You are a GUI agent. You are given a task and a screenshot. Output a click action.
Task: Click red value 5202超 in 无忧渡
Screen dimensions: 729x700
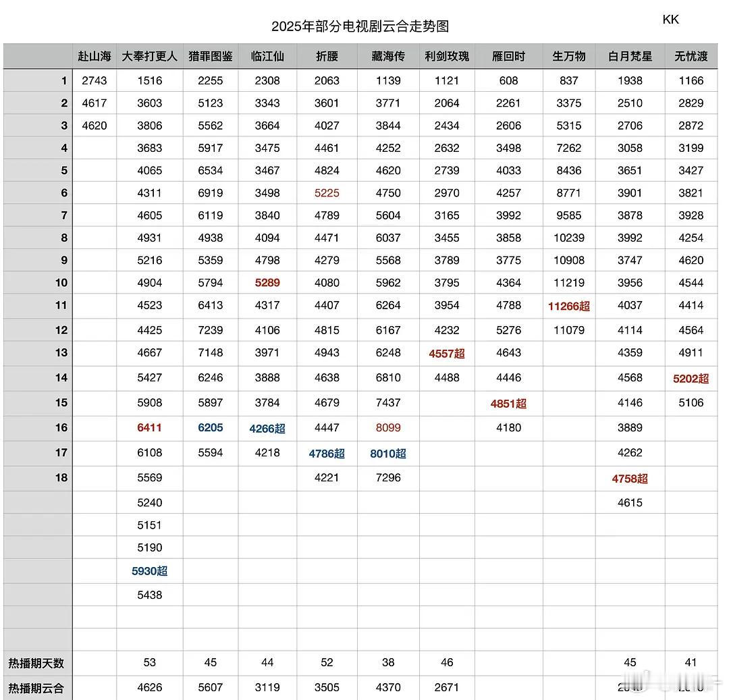(x=691, y=379)
